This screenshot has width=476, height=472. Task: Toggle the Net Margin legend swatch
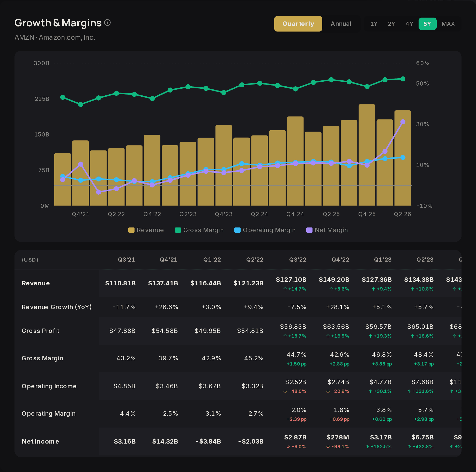[309, 230]
